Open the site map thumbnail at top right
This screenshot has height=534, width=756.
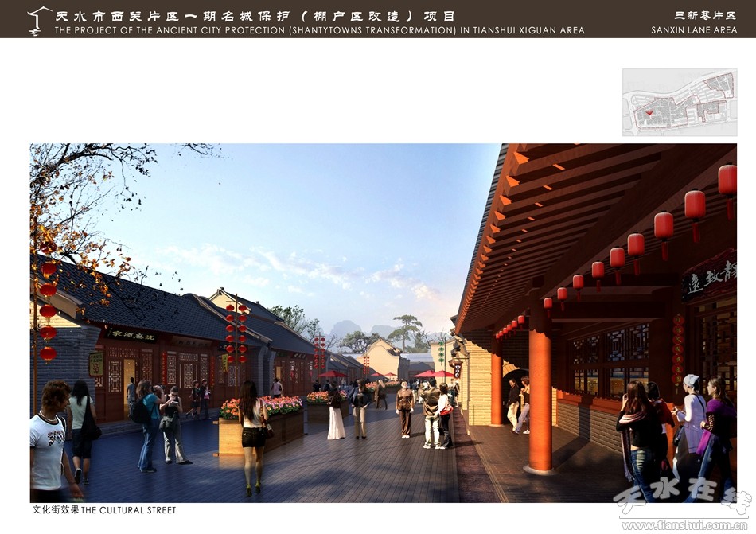[679, 103]
